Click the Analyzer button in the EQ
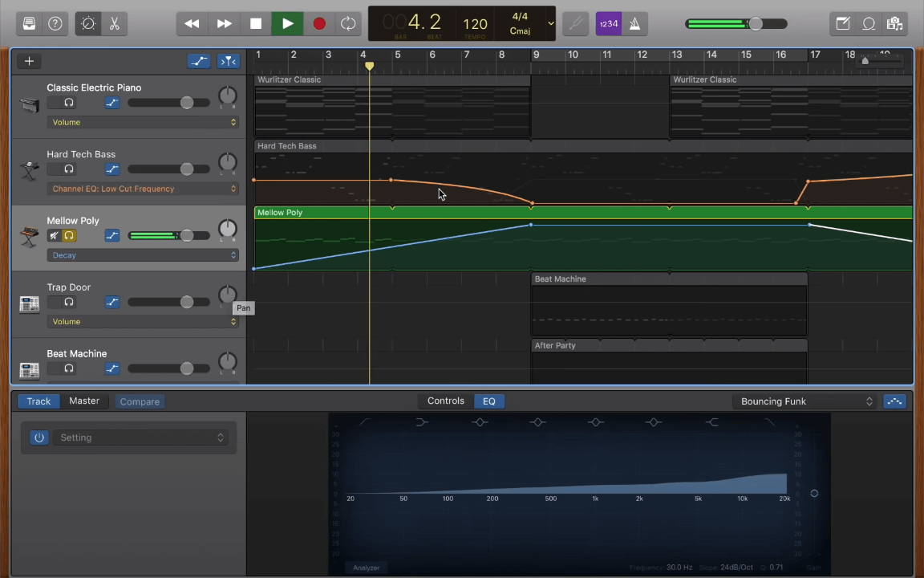 point(366,568)
